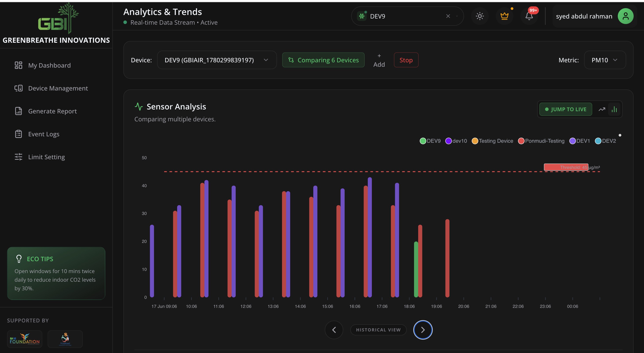Click the Generate Report document icon
Viewport: 644px width, 353px height.
coord(19,111)
